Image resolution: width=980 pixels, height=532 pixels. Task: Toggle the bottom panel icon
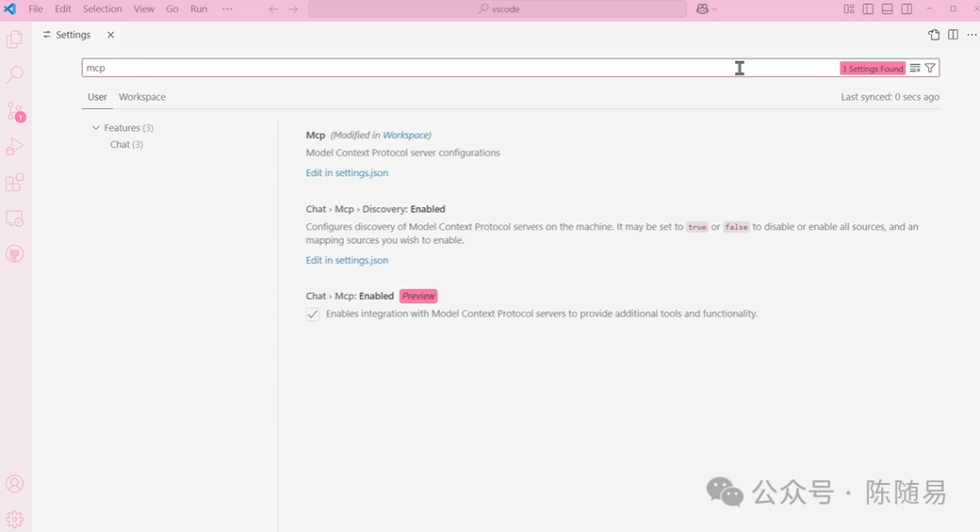click(887, 9)
